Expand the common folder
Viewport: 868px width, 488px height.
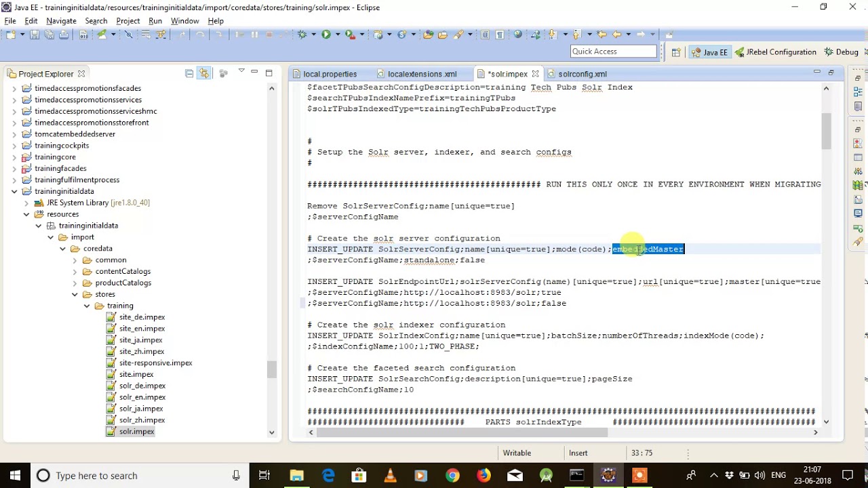[75, 260]
